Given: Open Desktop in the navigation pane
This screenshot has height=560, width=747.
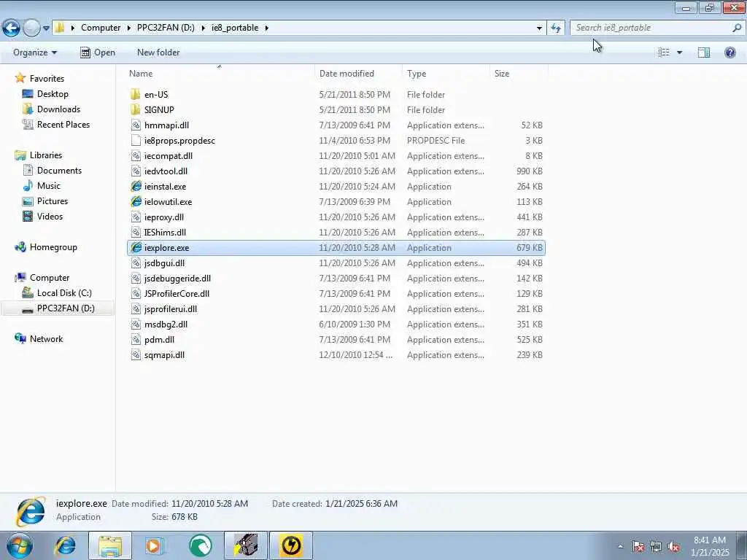Looking at the screenshot, I should point(53,94).
